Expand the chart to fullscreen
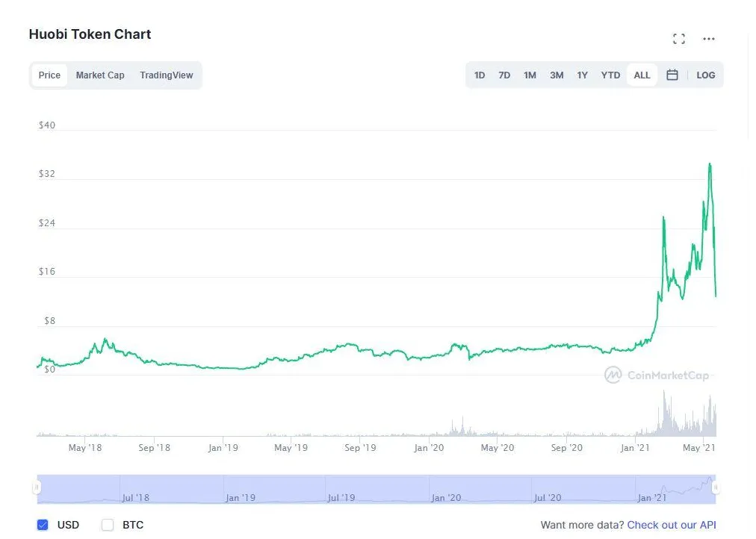756x539 pixels. (678, 38)
